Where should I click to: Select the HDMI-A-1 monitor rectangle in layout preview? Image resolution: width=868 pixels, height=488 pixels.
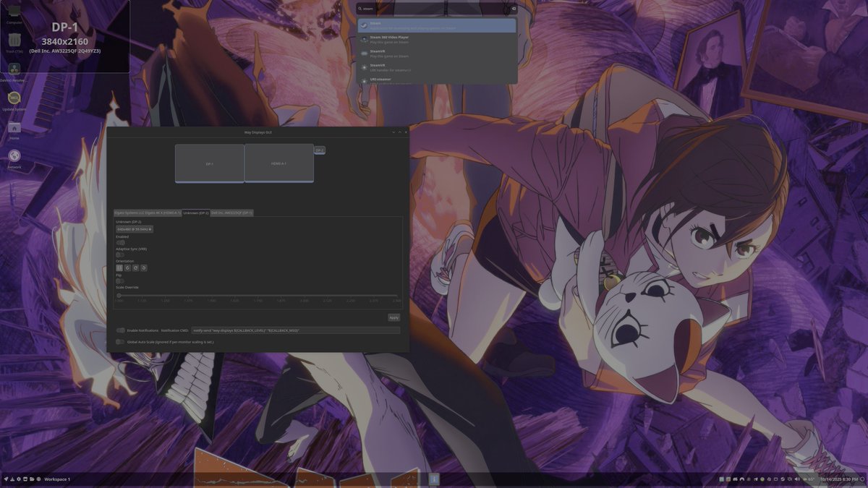(279, 163)
